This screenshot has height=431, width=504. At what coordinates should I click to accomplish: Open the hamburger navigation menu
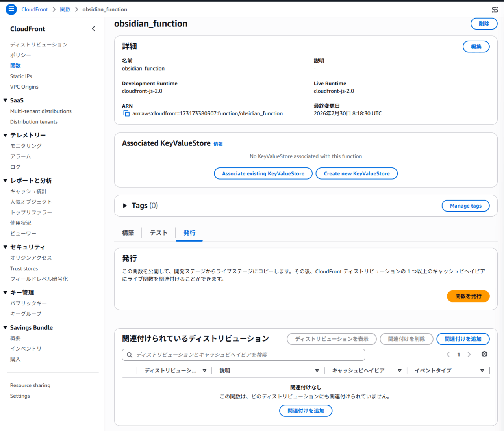[11, 9]
